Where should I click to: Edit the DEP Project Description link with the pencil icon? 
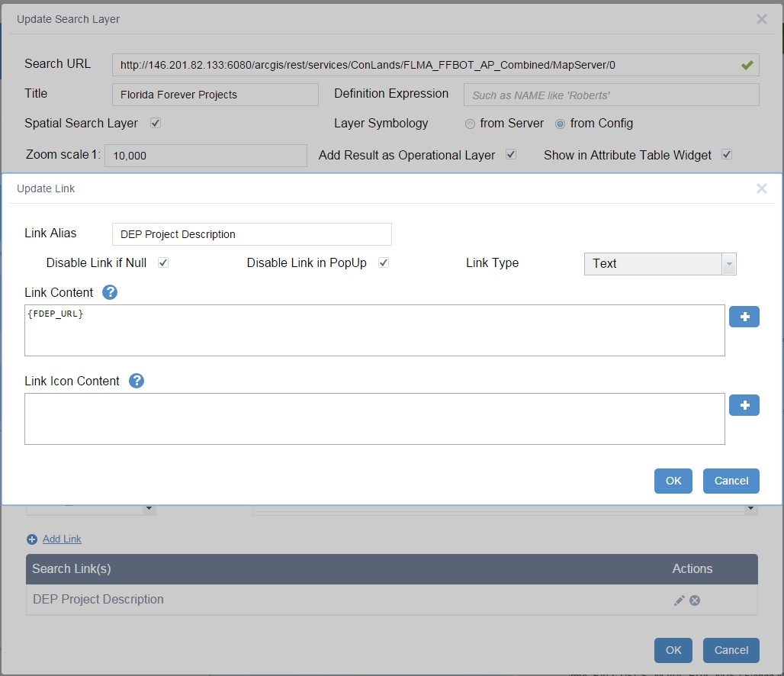(679, 600)
